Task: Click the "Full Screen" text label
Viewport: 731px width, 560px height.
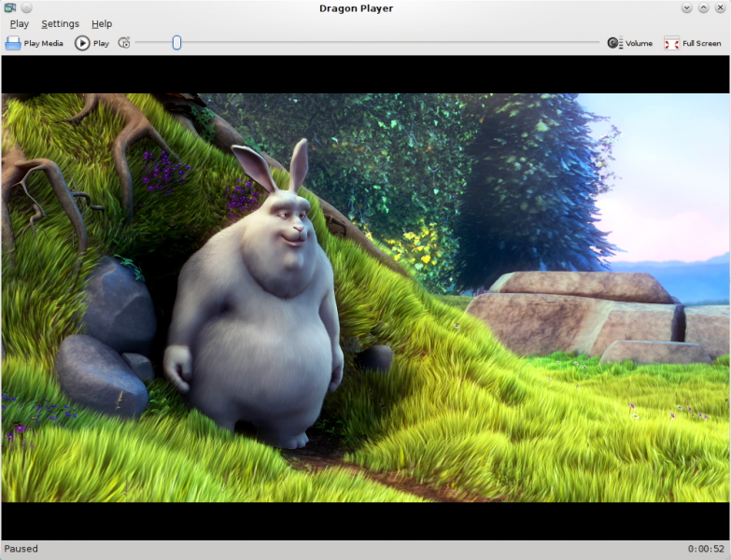Action: [x=701, y=44]
